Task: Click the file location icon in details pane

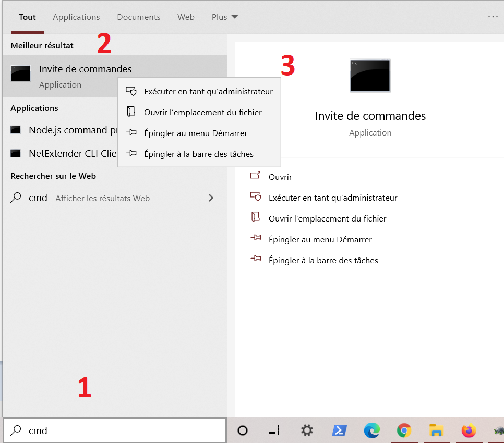Action: (256, 217)
